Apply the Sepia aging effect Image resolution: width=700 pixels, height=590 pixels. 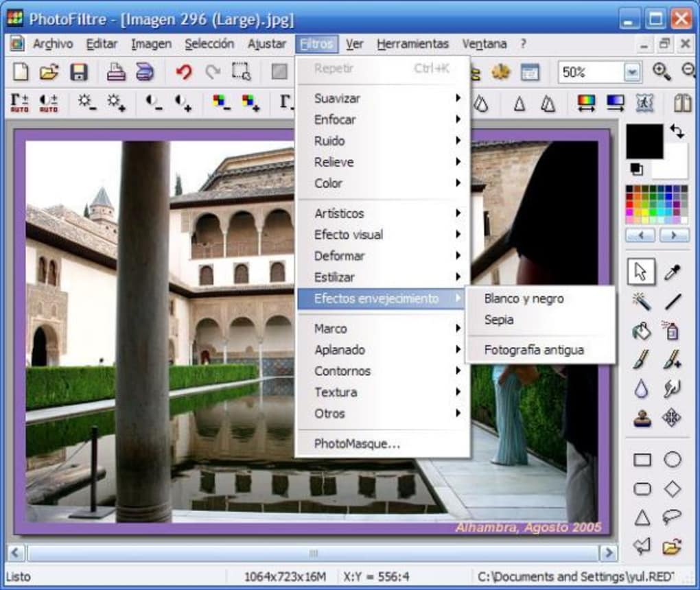click(499, 320)
